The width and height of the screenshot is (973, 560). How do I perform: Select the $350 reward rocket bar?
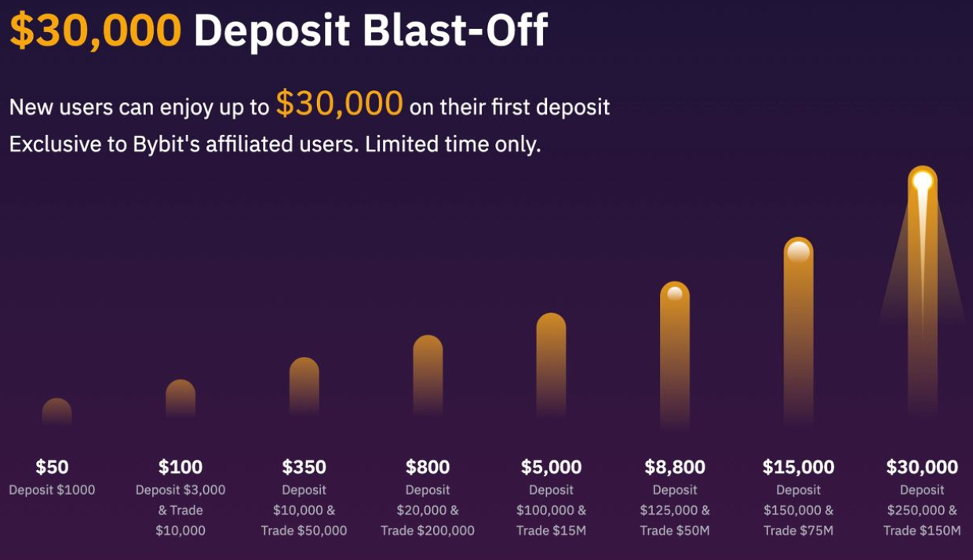click(x=304, y=387)
